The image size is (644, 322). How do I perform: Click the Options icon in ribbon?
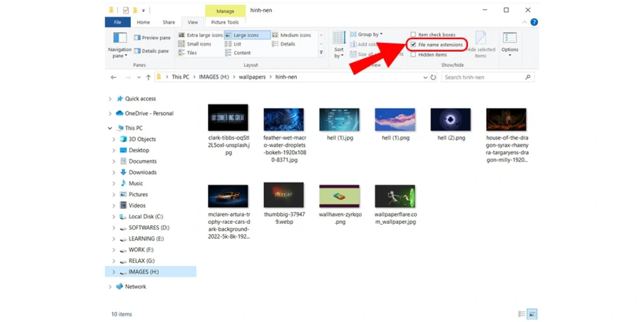509,42
